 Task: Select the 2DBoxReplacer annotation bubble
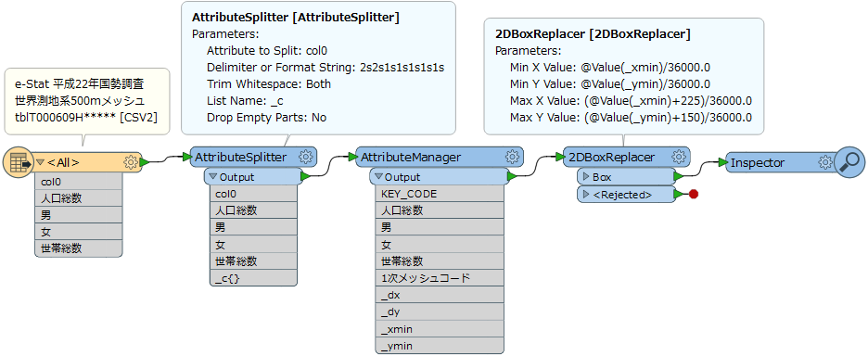point(624,76)
